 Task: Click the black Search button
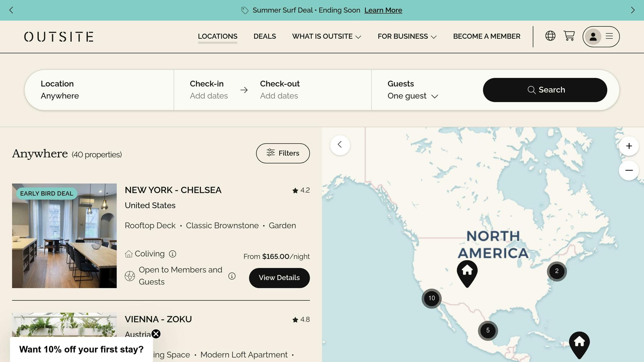(545, 90)
